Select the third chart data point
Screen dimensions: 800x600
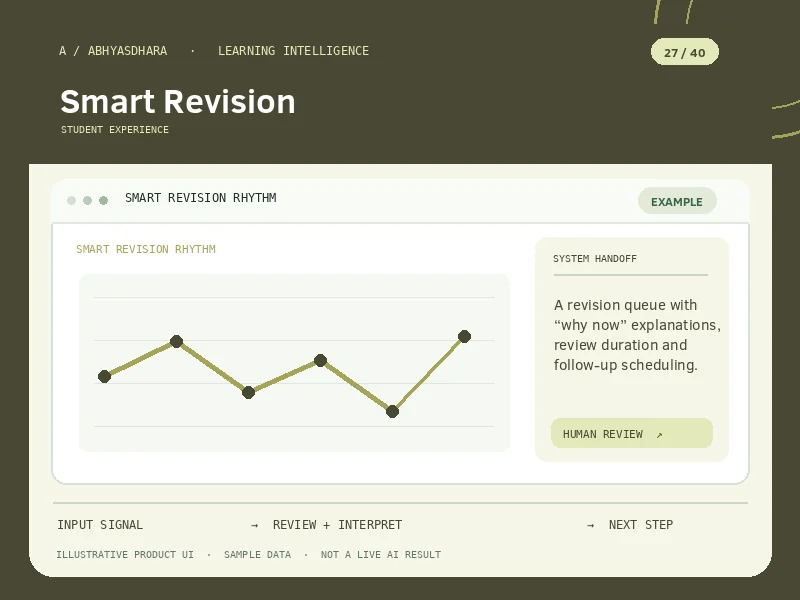[248, 392]
